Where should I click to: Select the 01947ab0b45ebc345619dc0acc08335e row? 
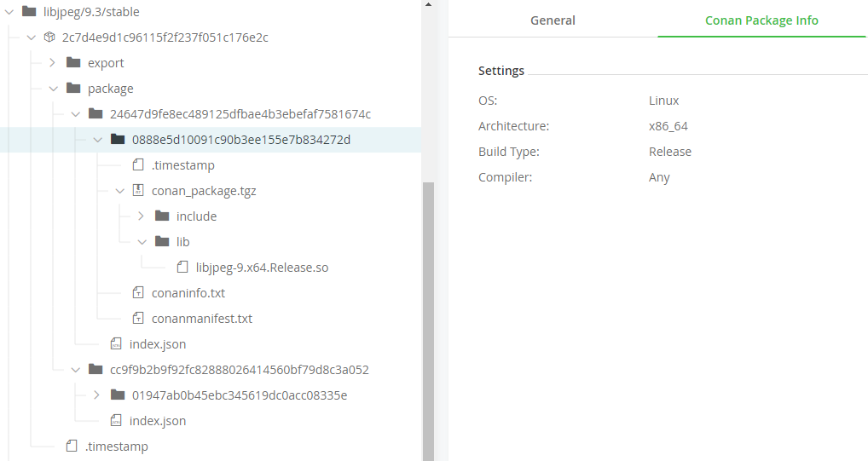click(239, 395)
